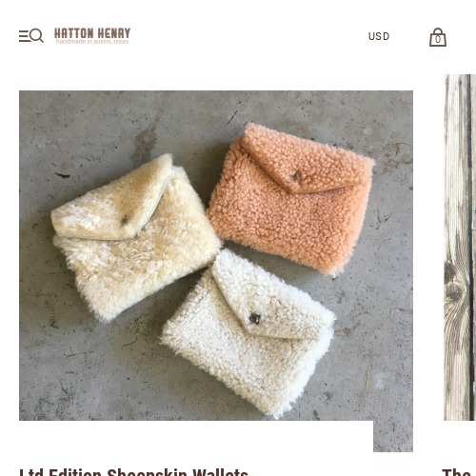Screen dimensions: 476x476
Task: Click the snap button on white wallet
Action: click(x=255, y=318)
